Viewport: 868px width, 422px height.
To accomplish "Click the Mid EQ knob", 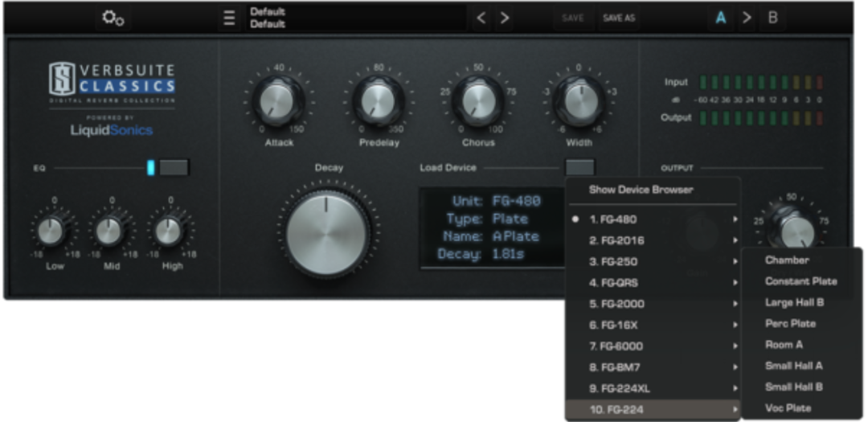I will pos(110,231).
